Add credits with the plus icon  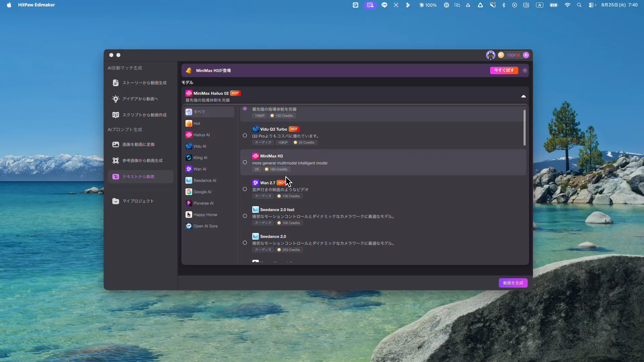click(526, 55)
